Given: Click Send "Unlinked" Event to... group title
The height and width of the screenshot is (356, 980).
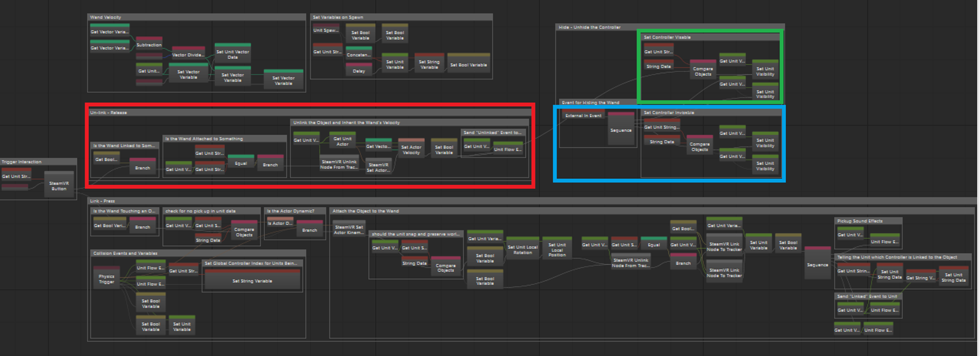Looking at the screenshot, I should click(492, 132).
